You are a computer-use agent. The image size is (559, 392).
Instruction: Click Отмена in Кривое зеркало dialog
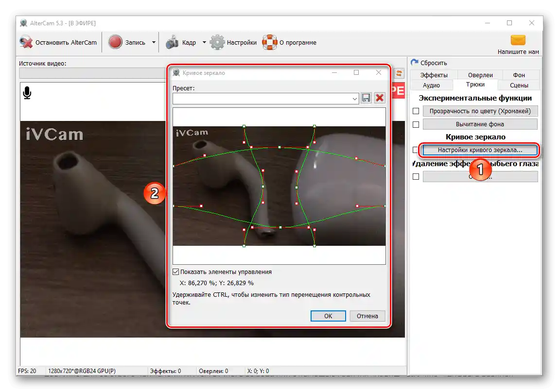pyautogui.click(x=367, y=316)
